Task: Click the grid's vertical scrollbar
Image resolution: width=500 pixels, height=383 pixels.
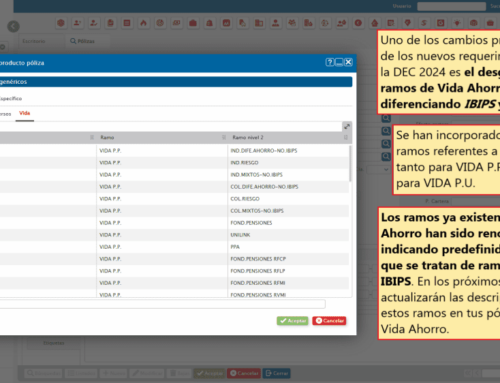Action: tap(350, 163)
